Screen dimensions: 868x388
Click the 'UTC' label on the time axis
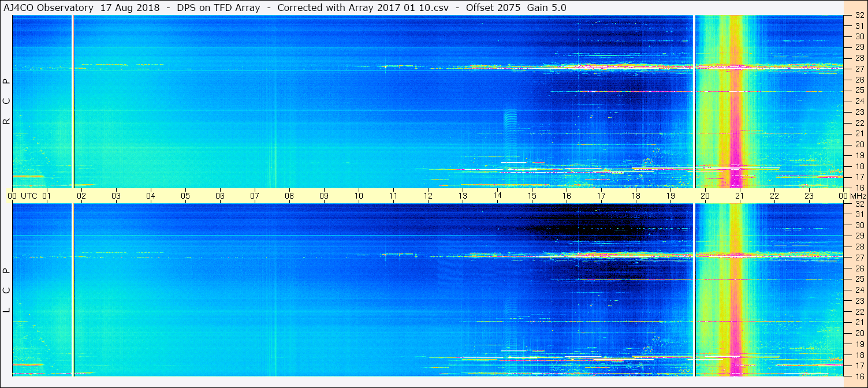coord(29,196)
